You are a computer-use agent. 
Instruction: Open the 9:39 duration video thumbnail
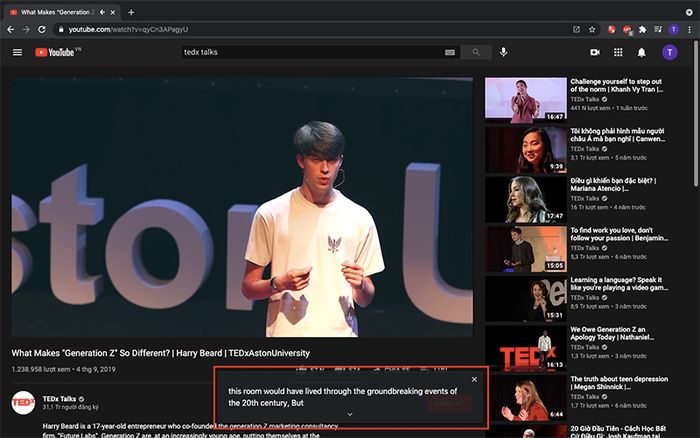click(526, 150)
